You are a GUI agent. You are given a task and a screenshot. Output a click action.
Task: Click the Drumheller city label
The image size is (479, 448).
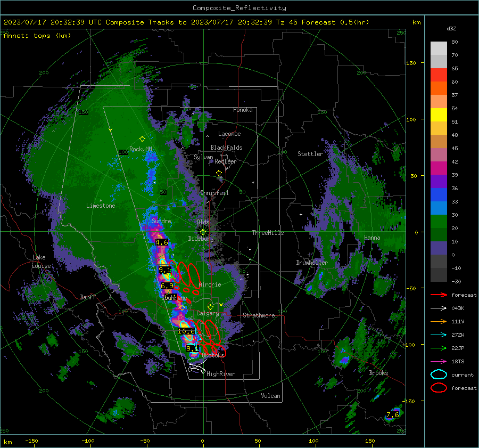312,263
